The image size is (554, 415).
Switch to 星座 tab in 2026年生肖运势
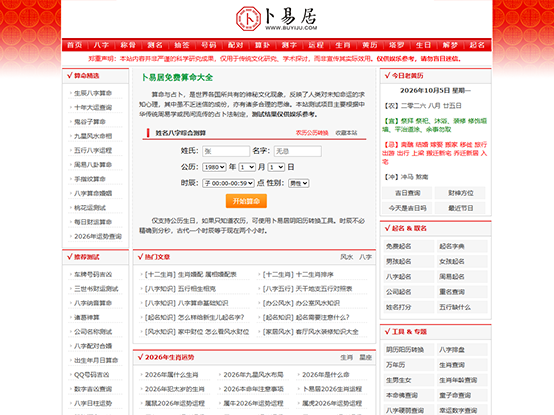click(365, 357)
